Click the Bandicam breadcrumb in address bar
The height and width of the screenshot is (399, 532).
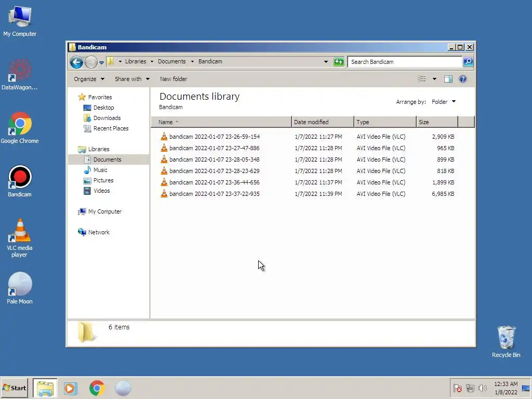click(x=210, y=61)
